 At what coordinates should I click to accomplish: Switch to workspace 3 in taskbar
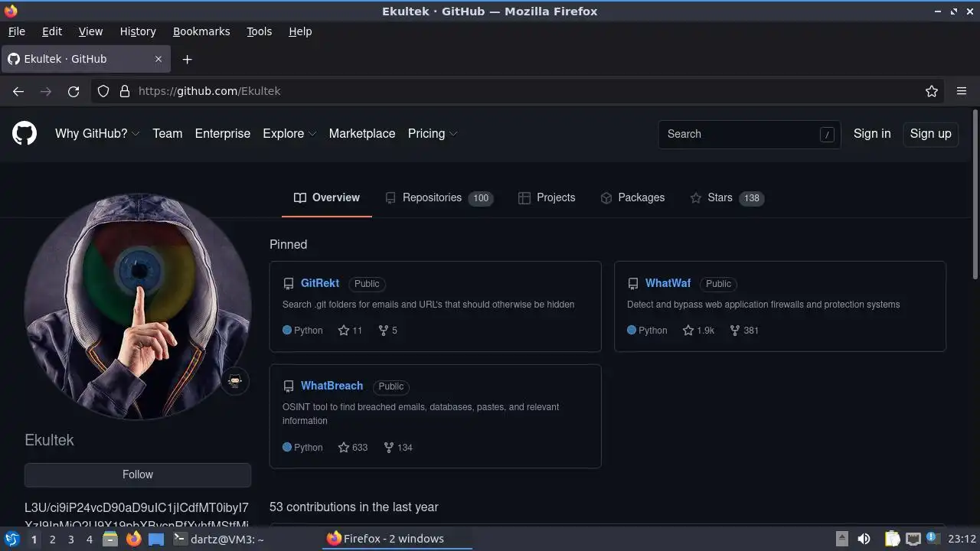coord(70,539)
